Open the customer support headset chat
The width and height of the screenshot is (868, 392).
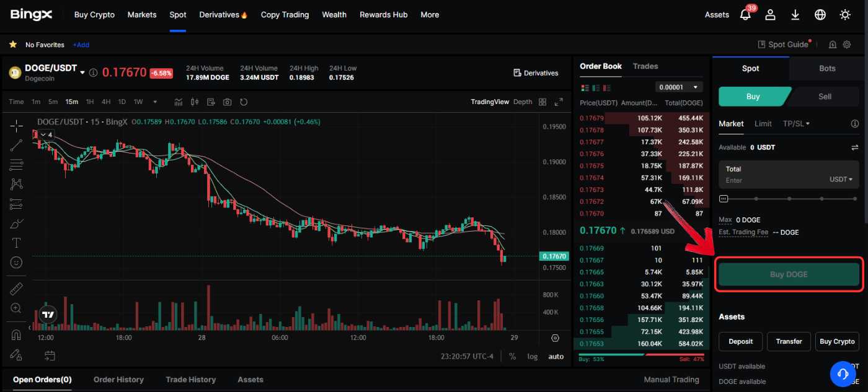point(843,373)
